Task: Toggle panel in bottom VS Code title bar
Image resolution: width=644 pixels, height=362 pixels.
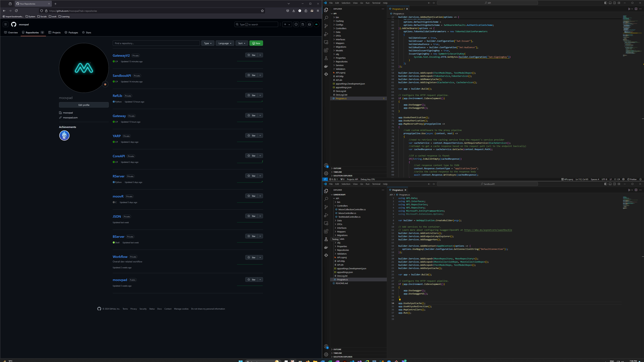Action: pos(610,184)
